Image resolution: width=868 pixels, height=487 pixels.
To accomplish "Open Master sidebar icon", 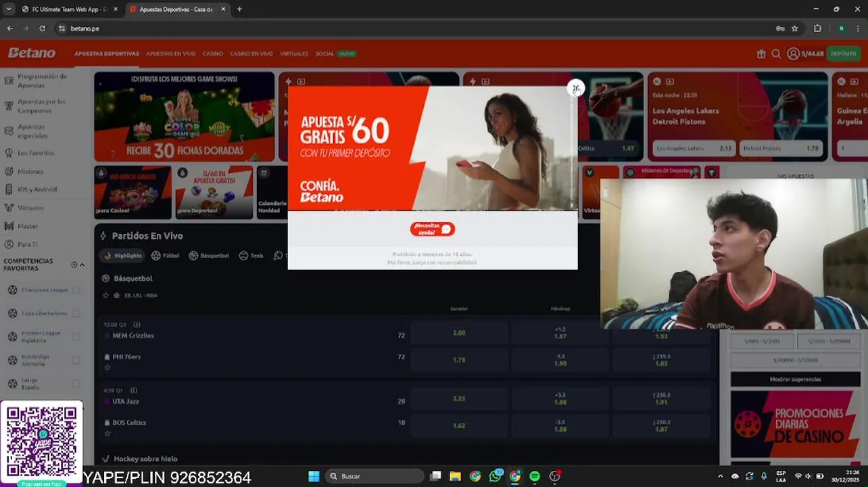I will point(9,226).
